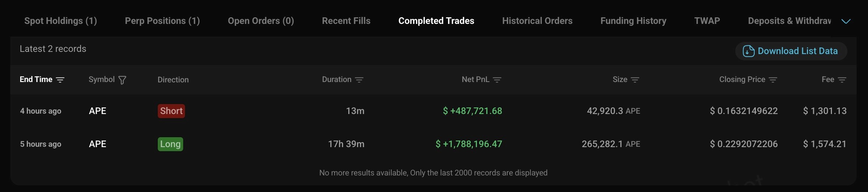
Task: Open the Funding History tab
Action: click(633, 21)
